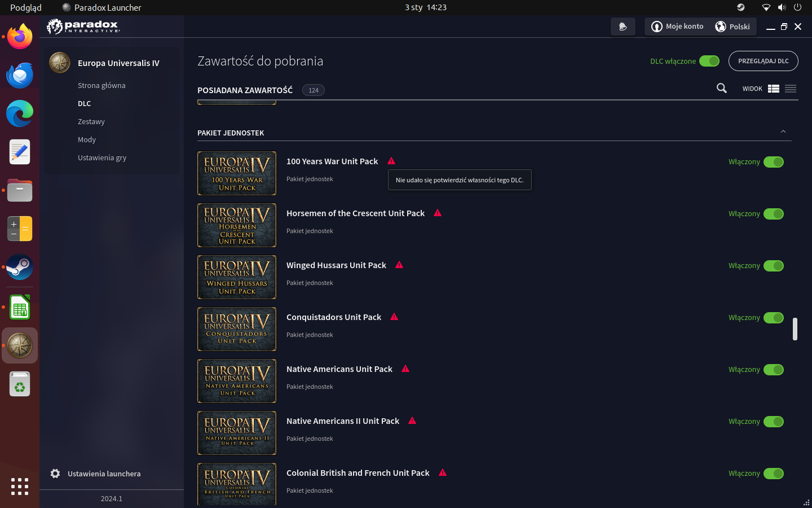Click the Horsemen of the Crescent thumbnail

tap(237, 225)
